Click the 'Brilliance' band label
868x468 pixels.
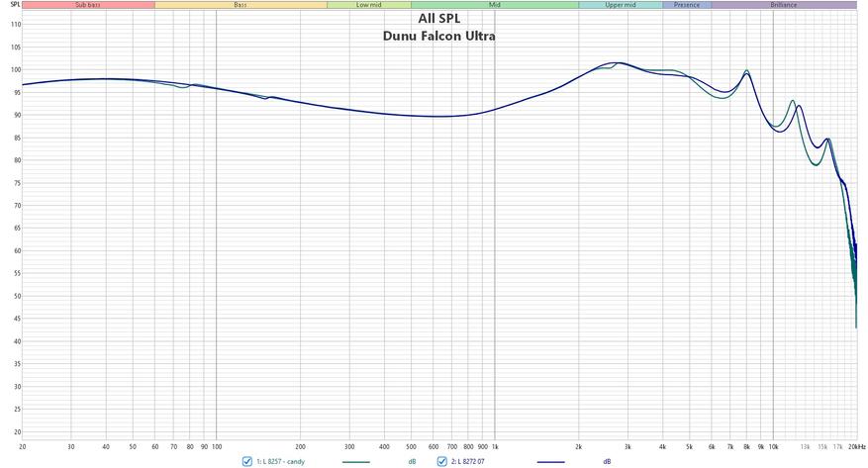[x=783, y=5]
